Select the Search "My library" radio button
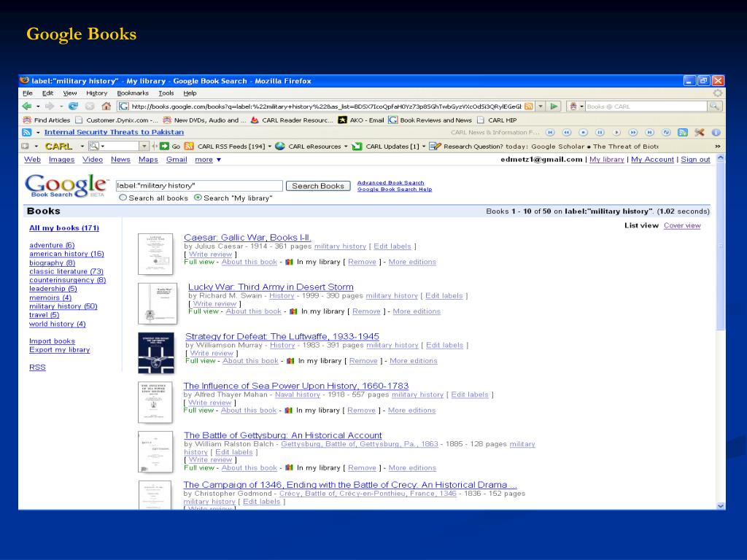This screenshot has height=560, width=747. pos(198,198)
